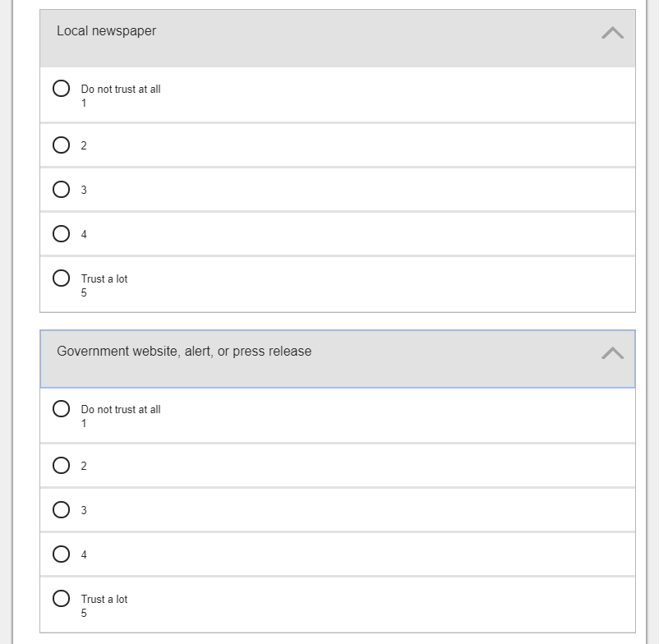Collapse the Local newspaper section chevron
The width and height of the screenshot is (659, 644).
(612, 33)
